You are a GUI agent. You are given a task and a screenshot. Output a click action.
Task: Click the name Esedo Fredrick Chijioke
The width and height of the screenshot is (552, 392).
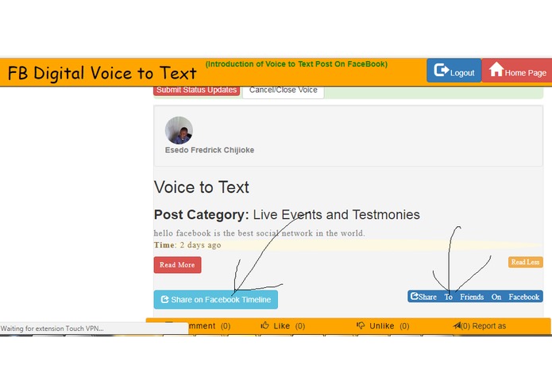210,150
